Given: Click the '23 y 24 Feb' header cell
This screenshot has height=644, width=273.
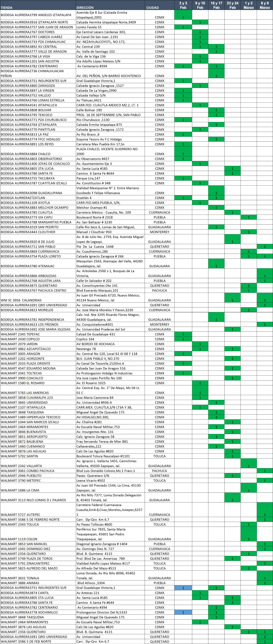Looking at the screenshot, I should coord(233,5).
